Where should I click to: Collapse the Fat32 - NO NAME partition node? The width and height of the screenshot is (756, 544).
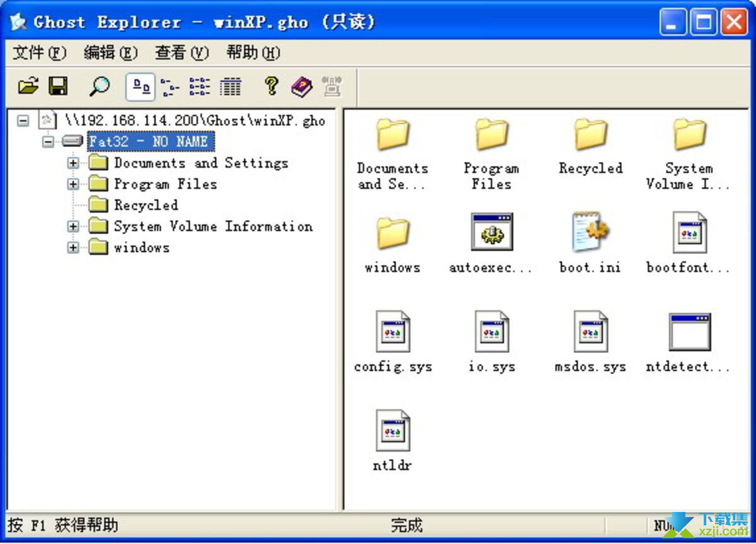pos(49,141)
